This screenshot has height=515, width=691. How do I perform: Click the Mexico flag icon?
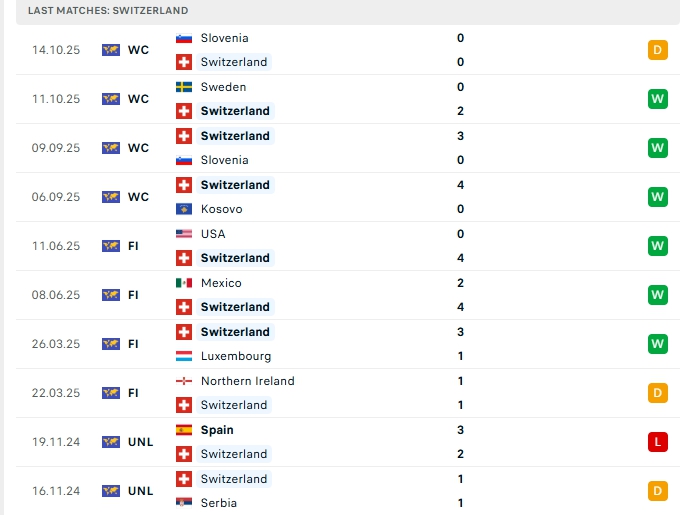coord(184,283)
